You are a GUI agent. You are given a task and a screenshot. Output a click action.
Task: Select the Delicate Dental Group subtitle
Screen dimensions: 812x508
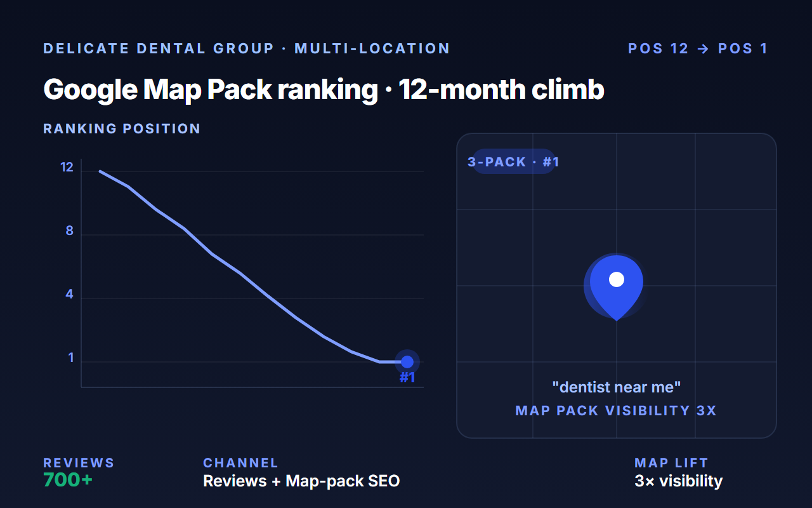(x=247, y=49)
